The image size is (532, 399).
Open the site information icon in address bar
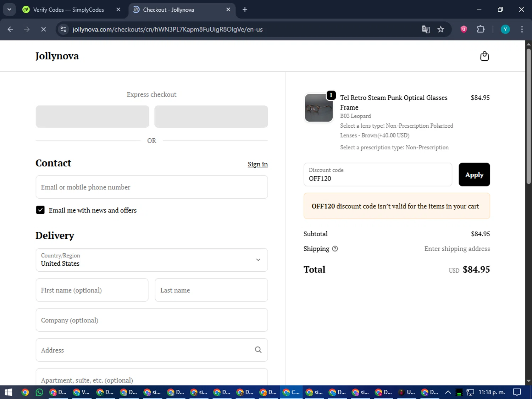tap(63, 29)
